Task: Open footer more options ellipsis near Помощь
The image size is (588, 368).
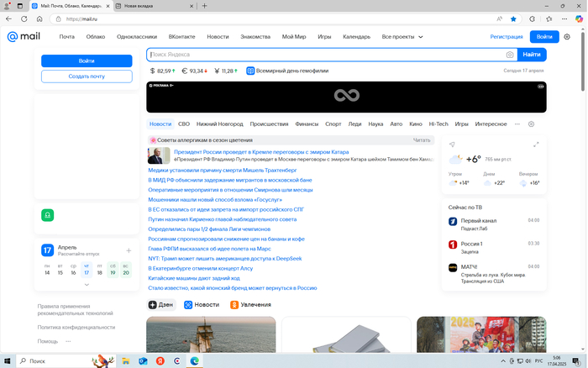Action: 68,341
